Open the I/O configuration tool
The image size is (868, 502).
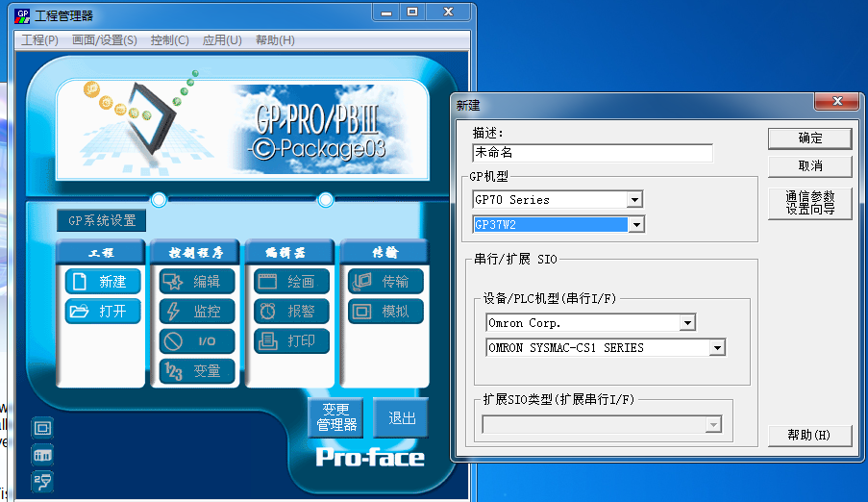196,341
